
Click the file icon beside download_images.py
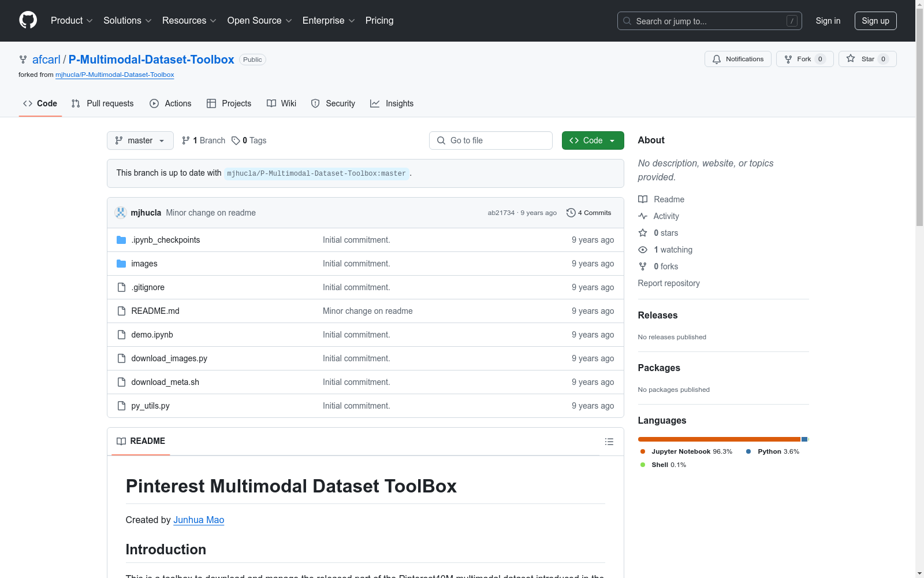coord(121,358)
